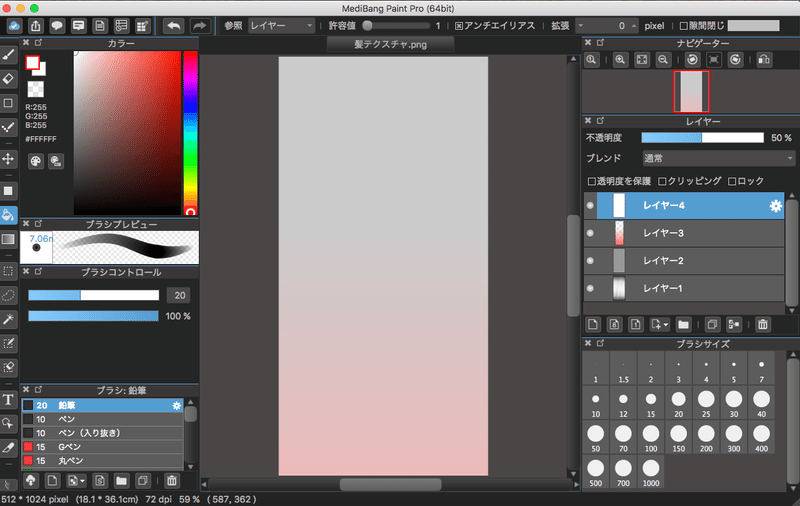
Task: Add a new layer folder
Action: coord(683,324)
